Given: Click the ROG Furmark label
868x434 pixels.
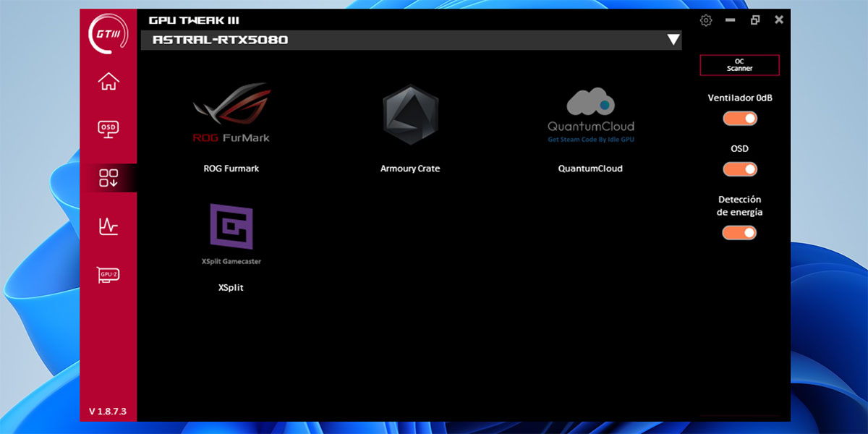Looking at the screenshot, I should click(x=231, y=169).
